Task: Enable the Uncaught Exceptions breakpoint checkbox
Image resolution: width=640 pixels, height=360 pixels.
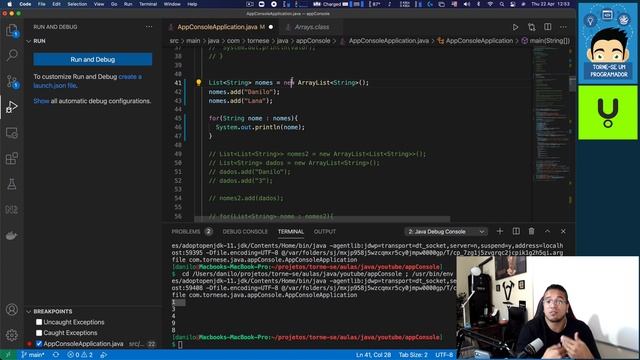Action: point(39,322)
